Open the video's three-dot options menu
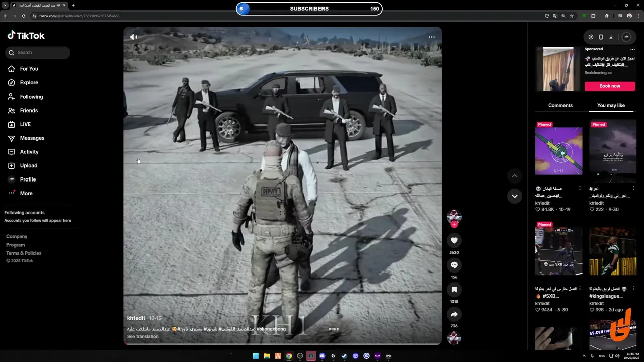644x362 pixels. tap(431, 37)
